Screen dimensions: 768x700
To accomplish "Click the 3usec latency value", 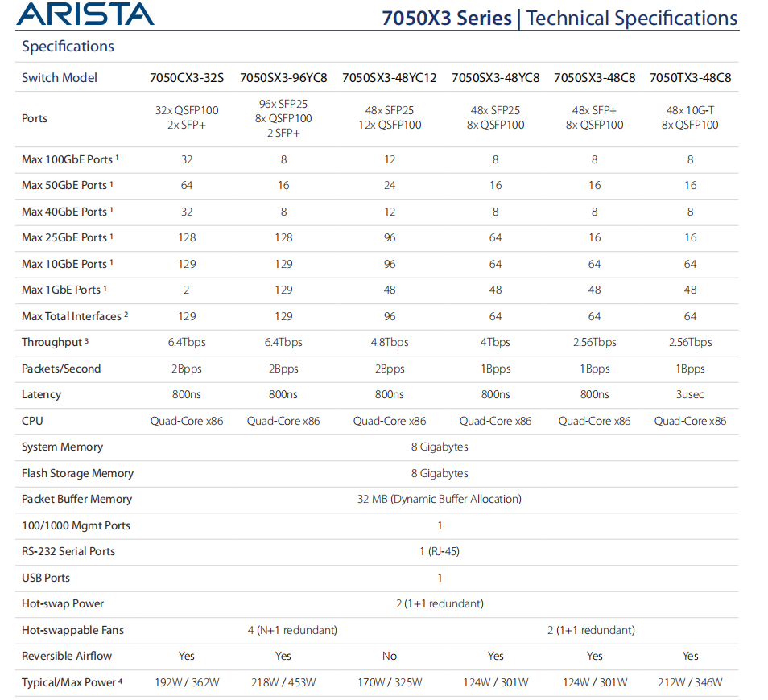I will click(x=690, y=395).
